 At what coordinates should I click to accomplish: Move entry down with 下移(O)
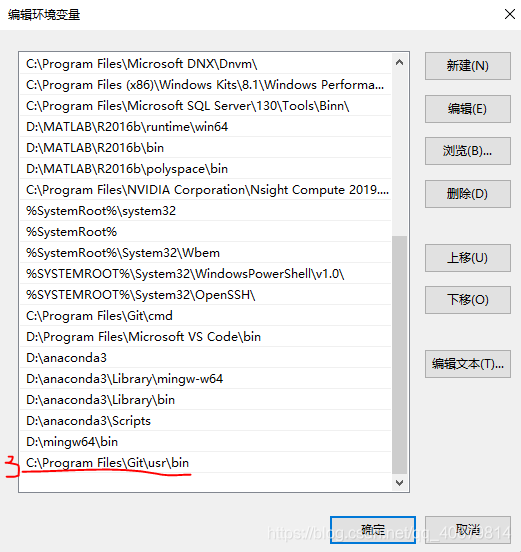tap(467, 300)
